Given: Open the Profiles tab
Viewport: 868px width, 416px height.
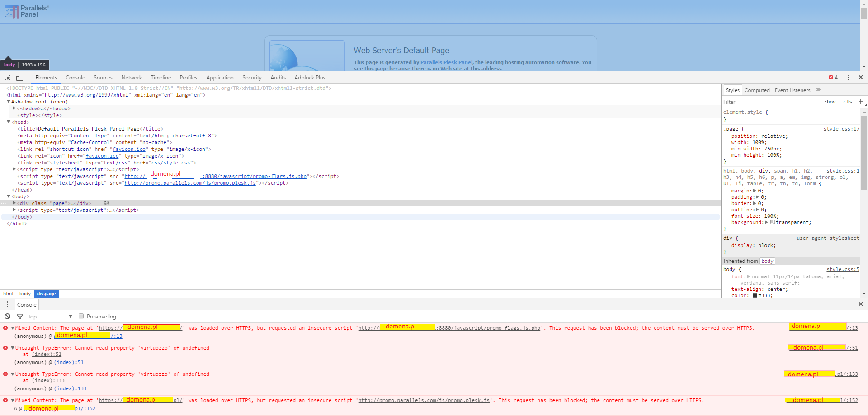Looking at the screenshot, I should (189, 78).
